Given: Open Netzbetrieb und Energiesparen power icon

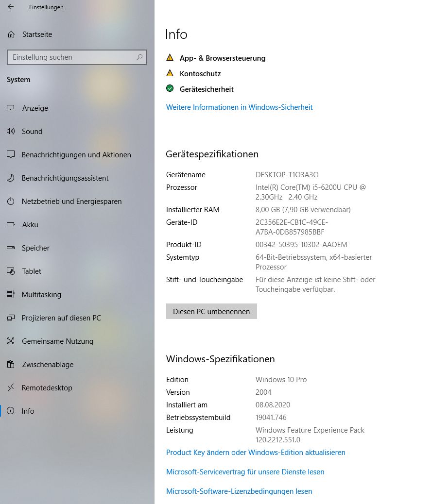Looking at the screenshot, I should click(11, 201).
